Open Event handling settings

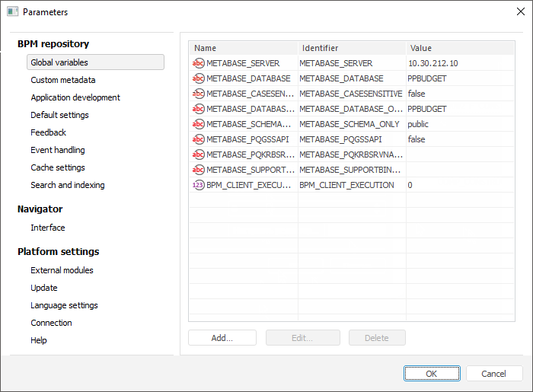58,150
